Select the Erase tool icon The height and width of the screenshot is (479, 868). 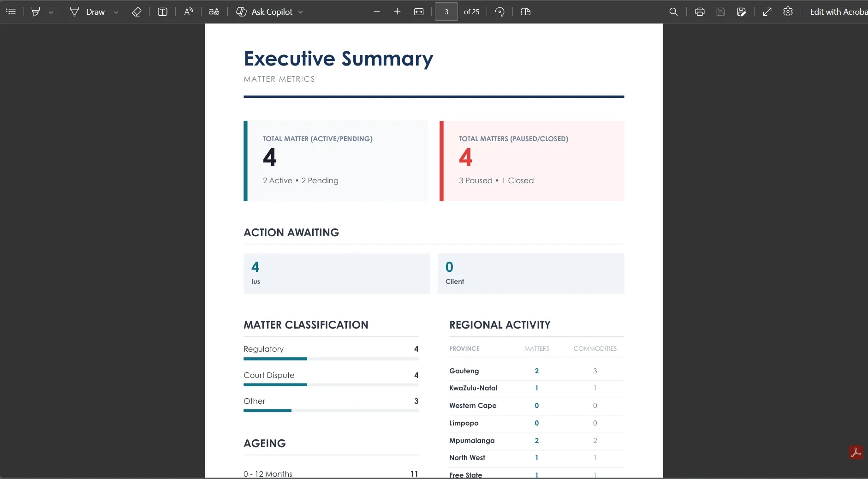pyautogui.click(x=137, y=12)
